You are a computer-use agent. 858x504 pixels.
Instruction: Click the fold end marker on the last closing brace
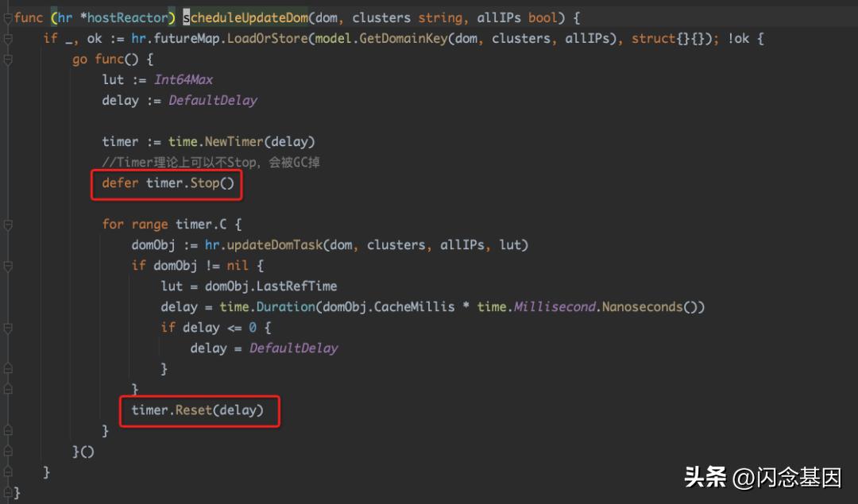pos(8,493)
